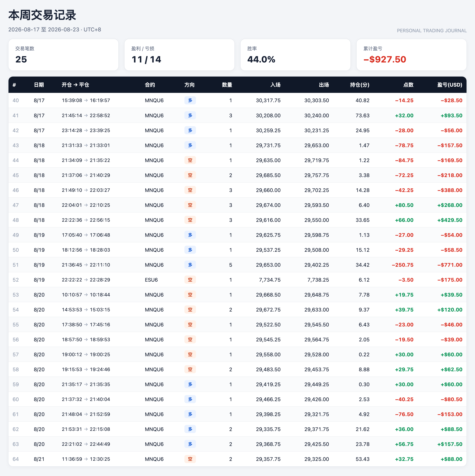Click the 合约 column header
This screenshot has height=476, width=475.
coord(150,85)
